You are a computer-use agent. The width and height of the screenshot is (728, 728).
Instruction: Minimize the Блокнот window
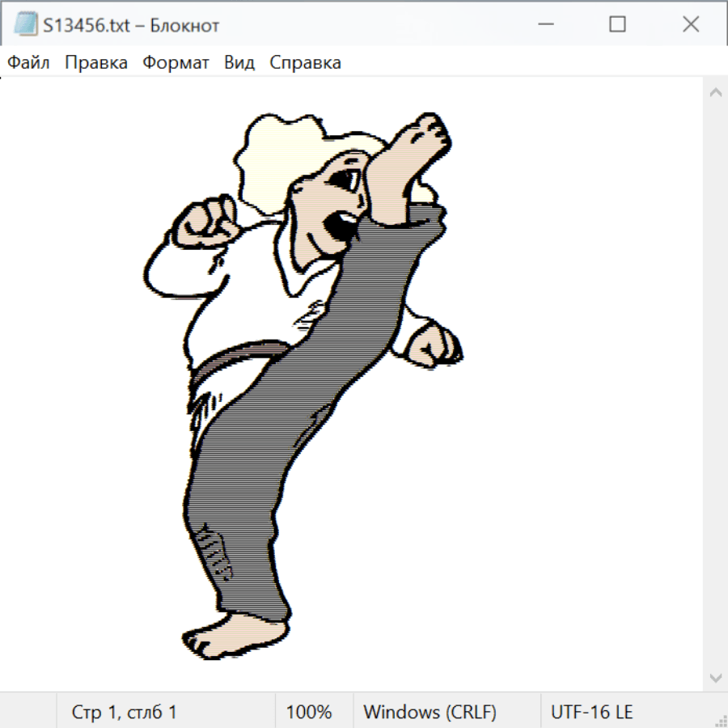pyautogui.click(x=544, y=25)
